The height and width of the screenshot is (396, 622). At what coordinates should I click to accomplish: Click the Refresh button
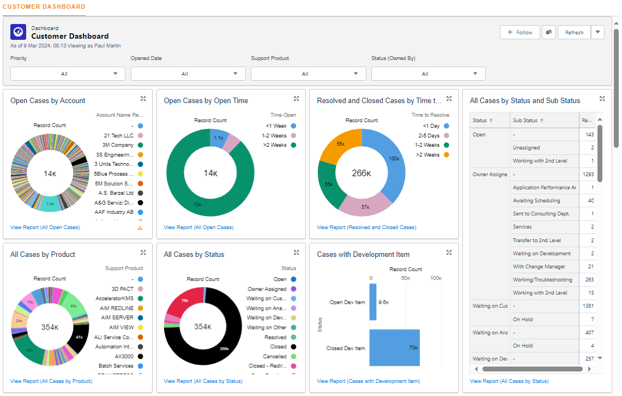(574, 32)
